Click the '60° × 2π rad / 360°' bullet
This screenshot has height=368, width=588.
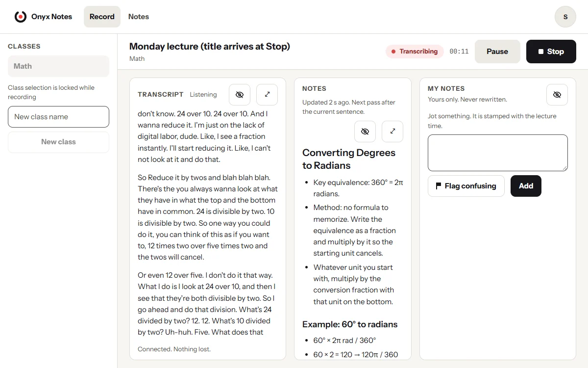pos(344,341)
